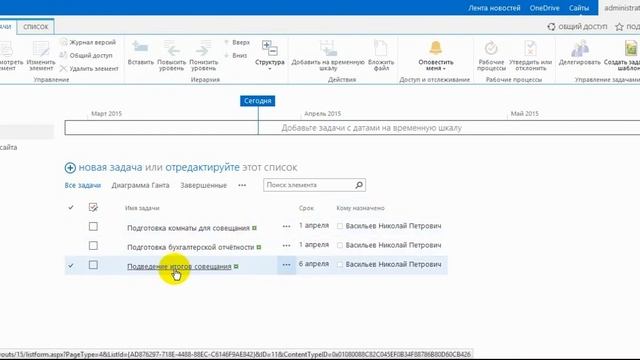Open the Structure (Структура) dropdown
This screenshot has height=360, width=640.
click(270, 55)
